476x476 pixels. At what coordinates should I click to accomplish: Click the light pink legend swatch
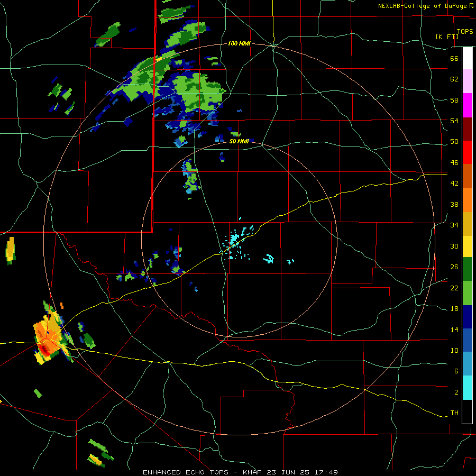pos(467,81)
